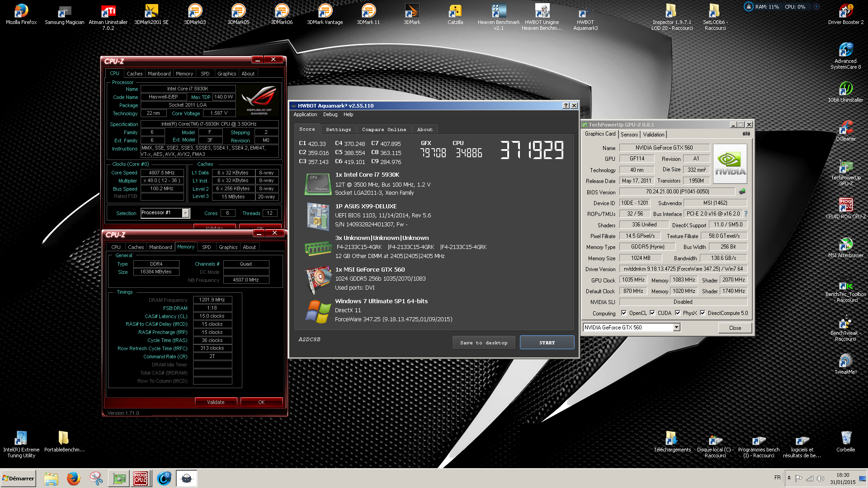Open Debug menu in Aquamark
This screenshot has width=868, height=488.
330,114
